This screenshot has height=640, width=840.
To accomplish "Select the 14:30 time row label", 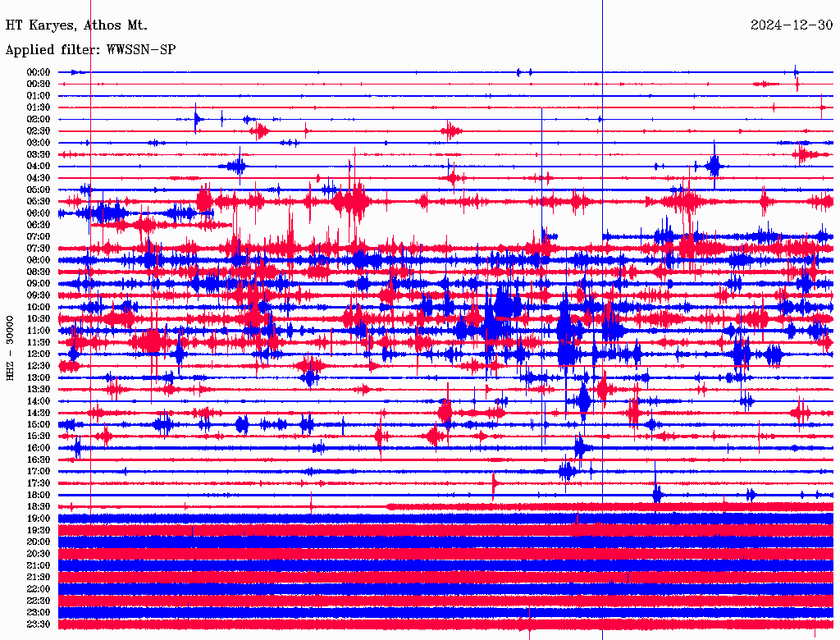I will point(39,414).
